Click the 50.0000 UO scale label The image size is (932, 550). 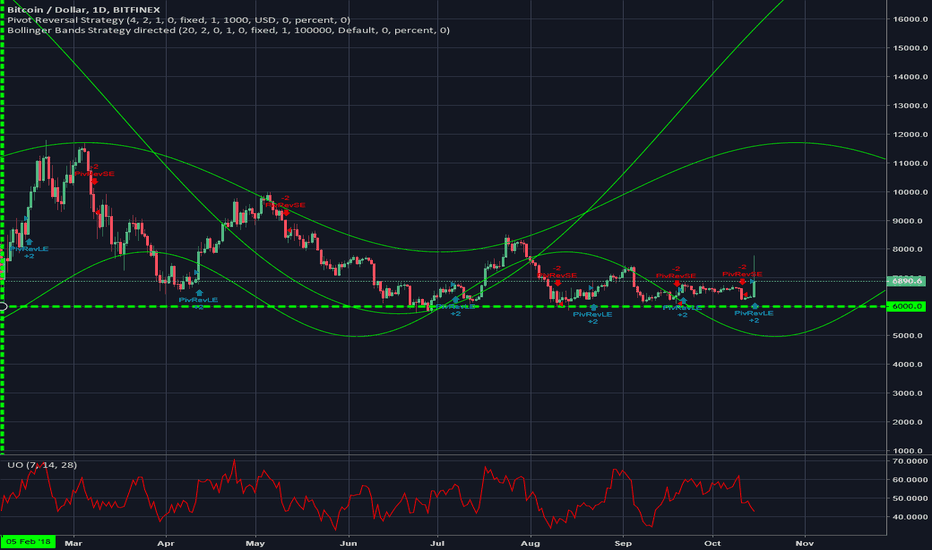910,498
